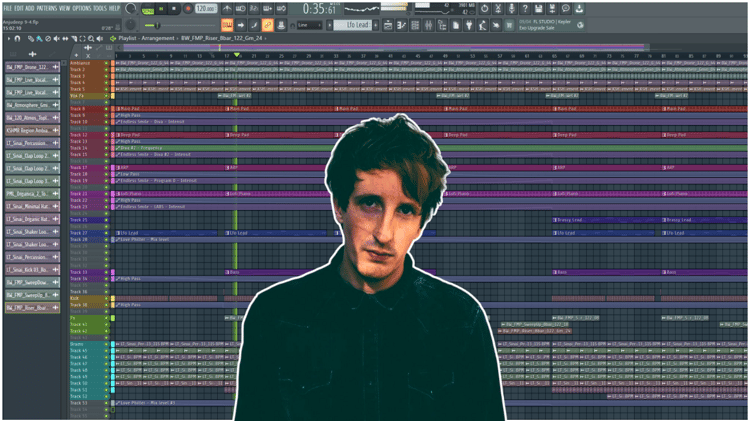Screen dimensions: 750x421
Task: Open the content shop cart icon
Action: click(509, 25)
